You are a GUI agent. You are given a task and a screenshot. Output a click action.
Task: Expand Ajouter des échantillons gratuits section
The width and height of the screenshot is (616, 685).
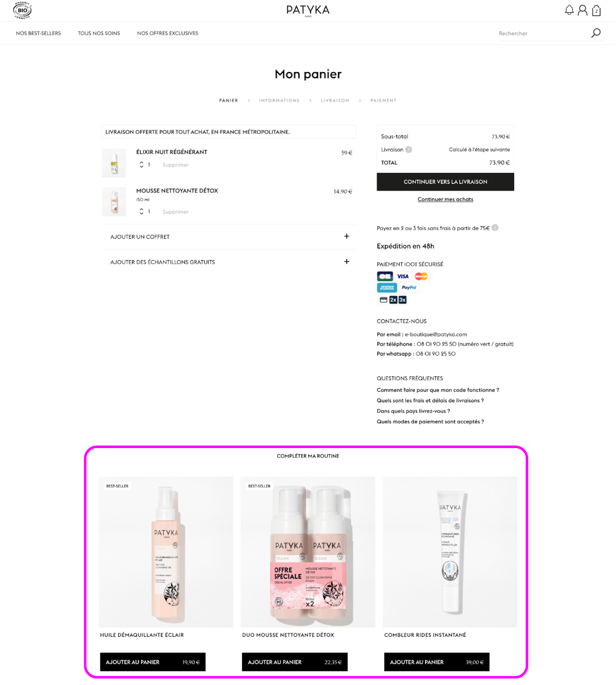click(229, 262)
